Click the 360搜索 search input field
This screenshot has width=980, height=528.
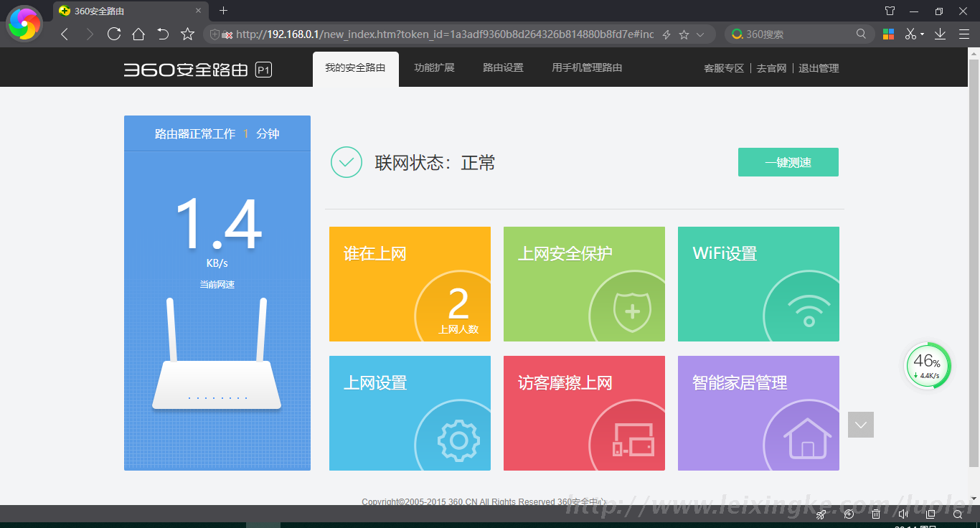[798, 34]
